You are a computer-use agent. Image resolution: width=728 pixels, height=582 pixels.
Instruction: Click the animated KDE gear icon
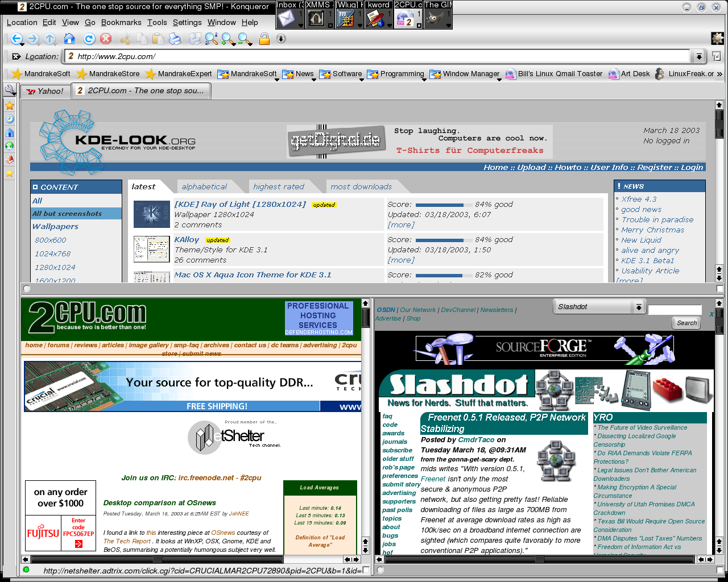tap(717, 39)
